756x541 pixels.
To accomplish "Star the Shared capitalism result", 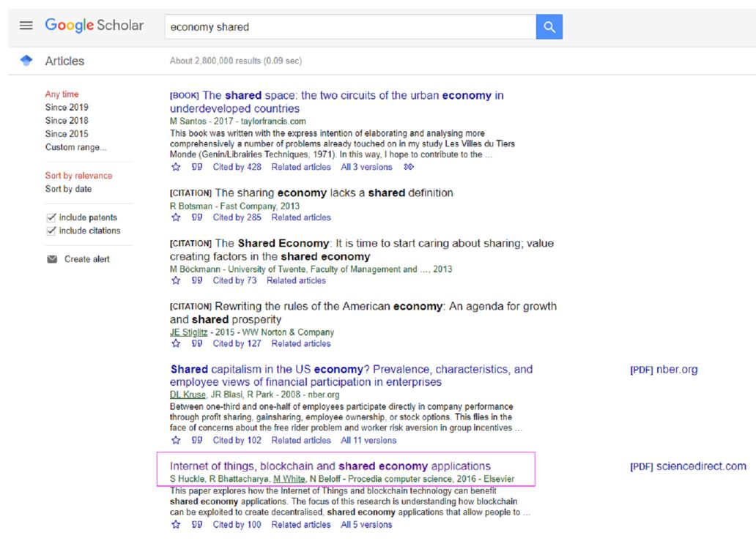I will [x=176, y=441].
